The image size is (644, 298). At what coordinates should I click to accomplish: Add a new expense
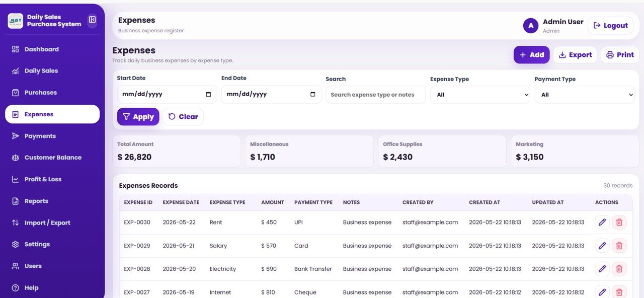[x=531, y=55]
